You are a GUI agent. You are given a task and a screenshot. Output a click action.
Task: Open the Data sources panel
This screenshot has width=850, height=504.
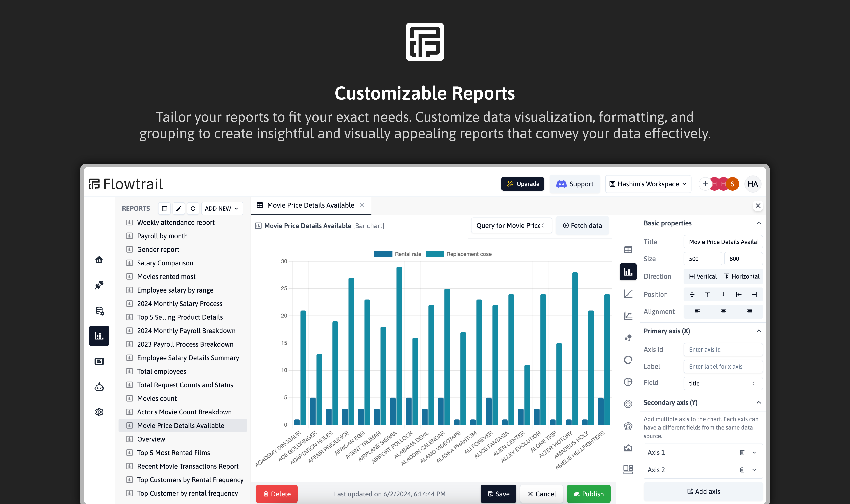99,310
